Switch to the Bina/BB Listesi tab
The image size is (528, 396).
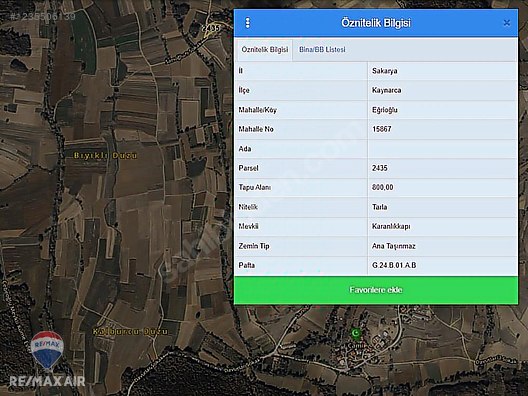click(x=322, y=50)
